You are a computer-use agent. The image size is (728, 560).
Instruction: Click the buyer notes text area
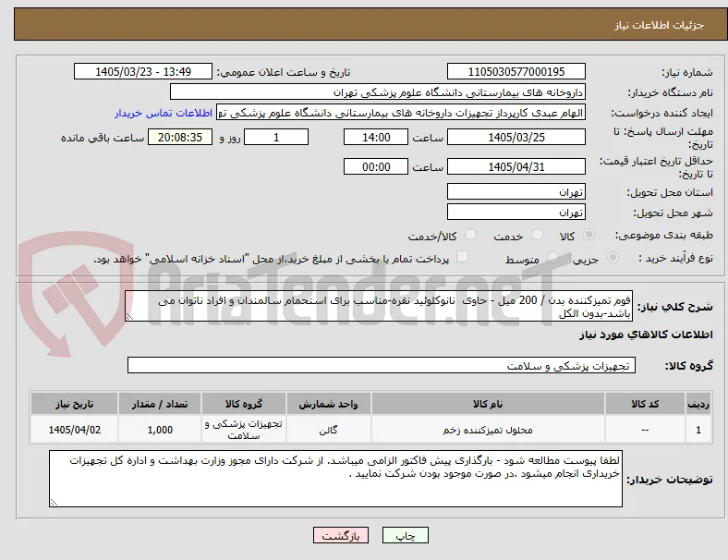pyautogui.click(x=335, y=479)
